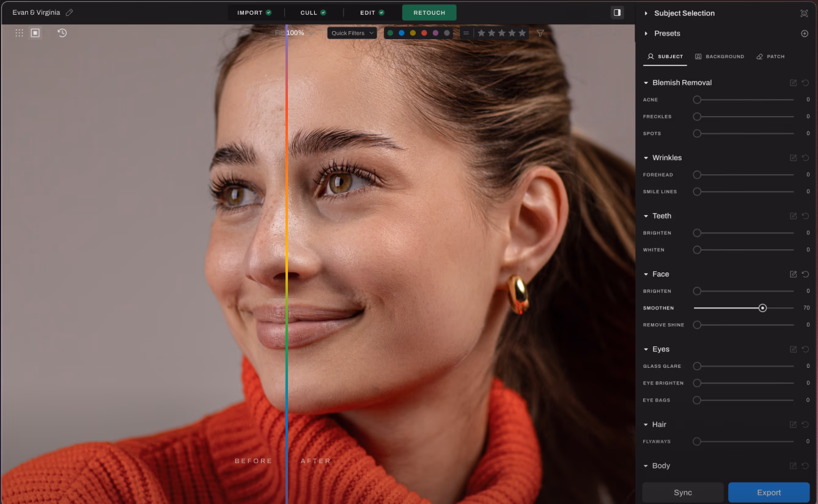Click the Sync button

click(x=683, y=492)
